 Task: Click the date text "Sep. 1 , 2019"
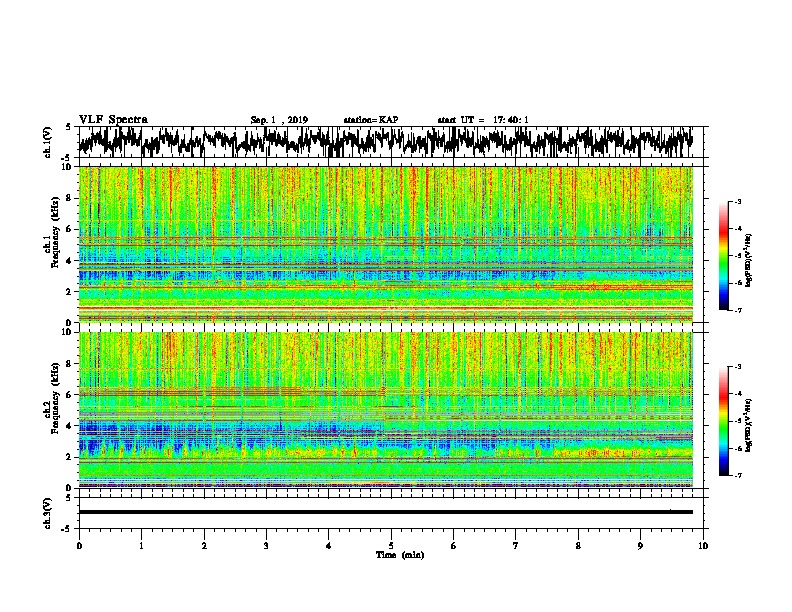(279, 120)
